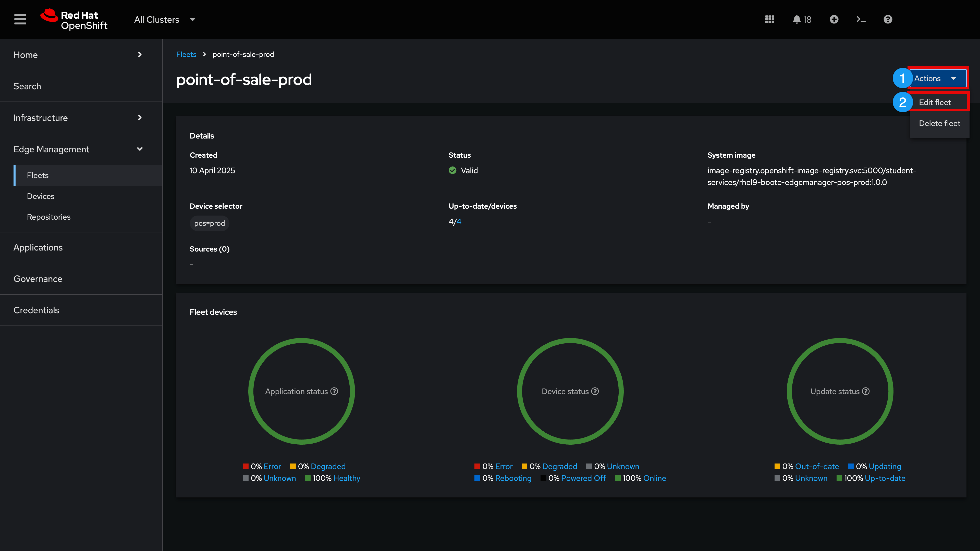Screen dimensions: 980x551
Task: Select Delete fleet from Actions menu
Action: (939, 123)
